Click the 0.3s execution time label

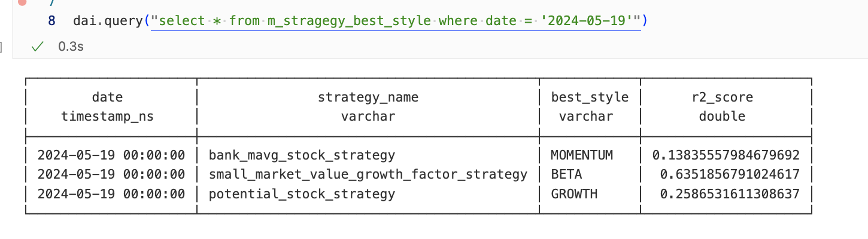click(x=71, y=47)
